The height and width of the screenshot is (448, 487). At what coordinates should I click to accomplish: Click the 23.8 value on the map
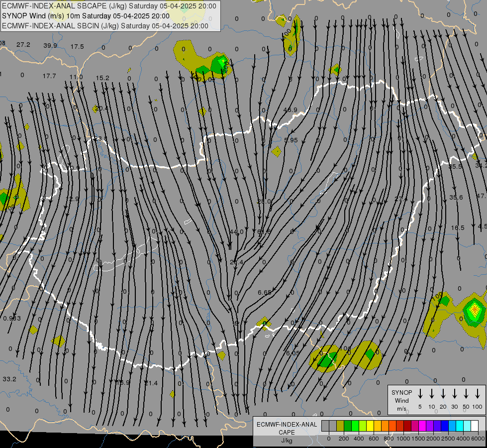tap(100, 139)
